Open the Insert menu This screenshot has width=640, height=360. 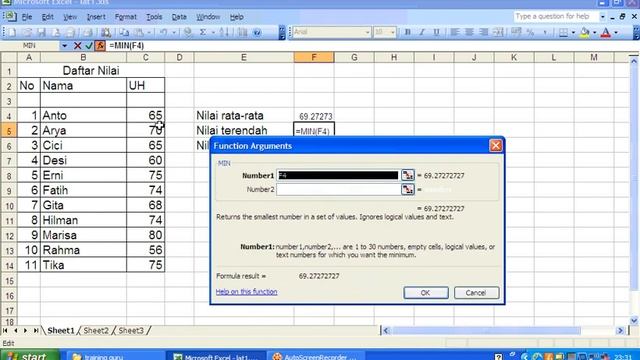[96, 17]
